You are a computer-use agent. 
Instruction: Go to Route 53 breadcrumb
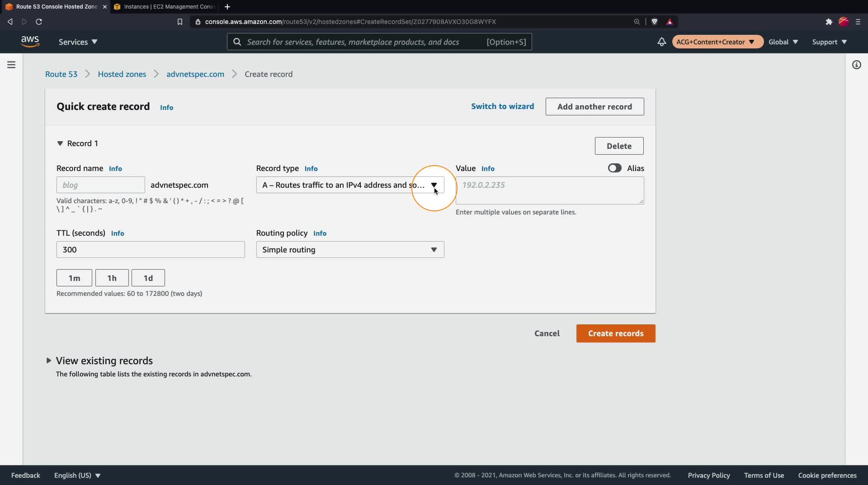pos(61,74)
